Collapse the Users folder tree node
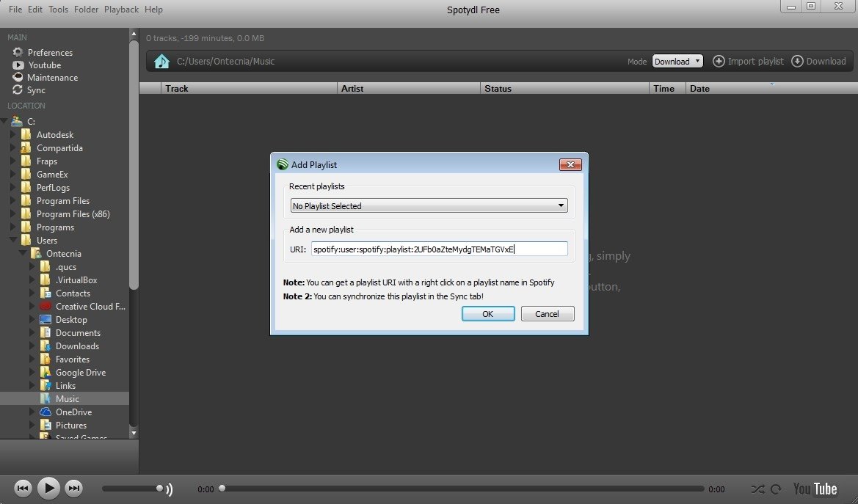Screen dimensions: 858x504 (x=13, y=241)
